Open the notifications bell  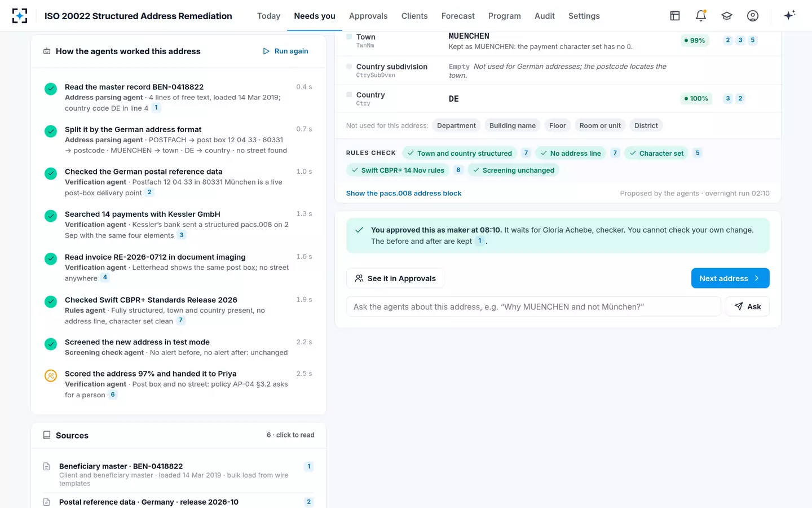[701, 16]
